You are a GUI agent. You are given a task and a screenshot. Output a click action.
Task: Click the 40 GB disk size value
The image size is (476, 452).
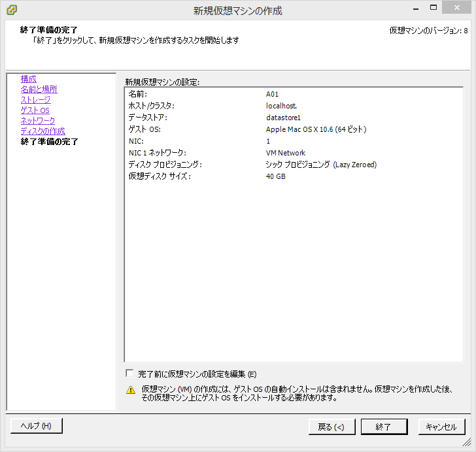pos(276,176)
